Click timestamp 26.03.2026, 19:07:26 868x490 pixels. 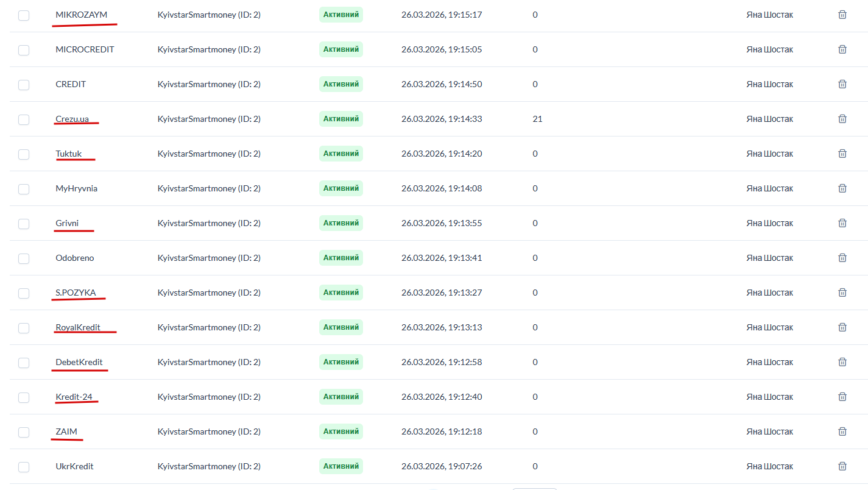[x=442, y=466]
